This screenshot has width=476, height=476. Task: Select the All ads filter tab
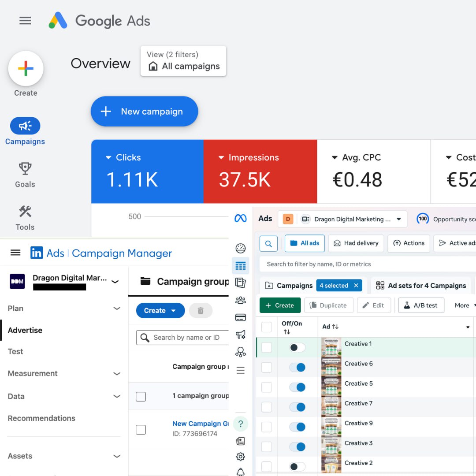tap(305, 243)
